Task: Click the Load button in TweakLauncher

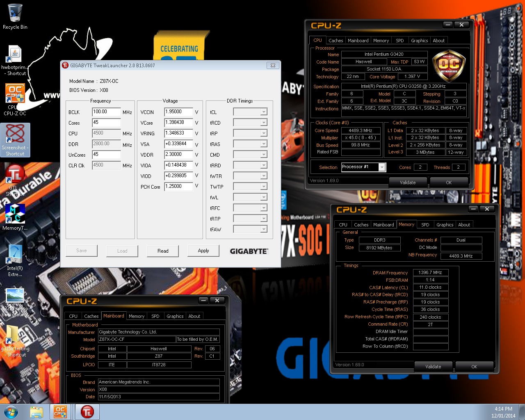Action: click(122, 251)
